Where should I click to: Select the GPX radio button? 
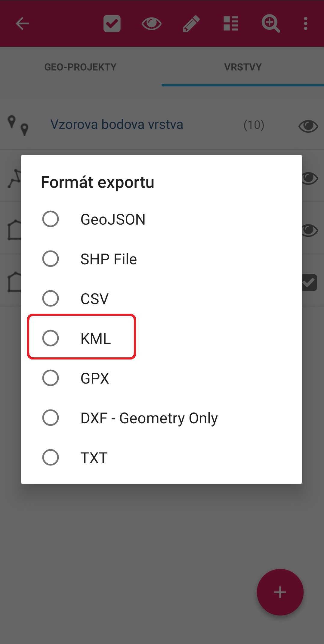162,378
